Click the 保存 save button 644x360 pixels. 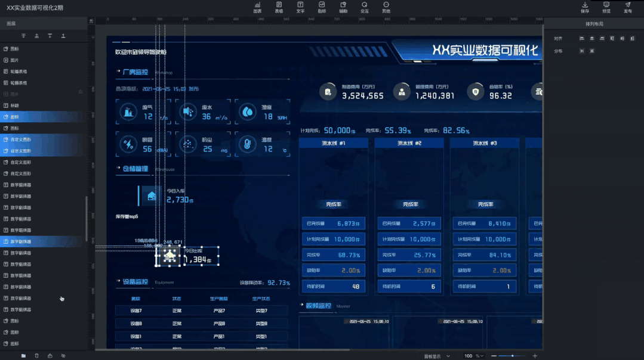coord(585,7)
